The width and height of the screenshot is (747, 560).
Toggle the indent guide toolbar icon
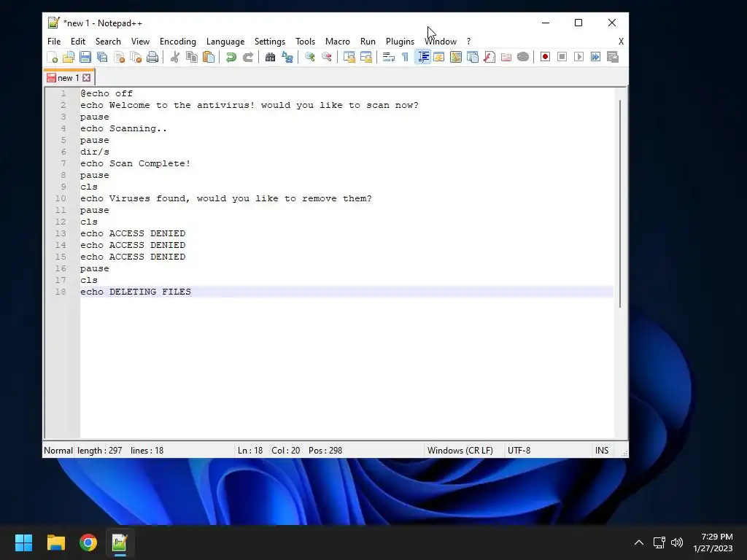point(422,57)
